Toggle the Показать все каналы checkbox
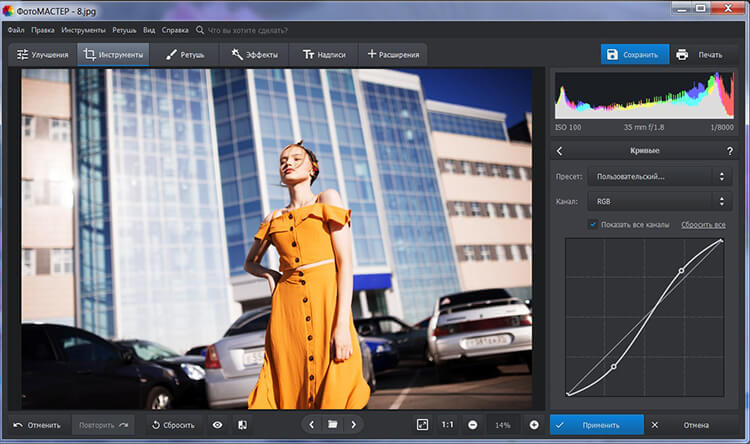This screenshot has width=750, height=444. [593, 225]
